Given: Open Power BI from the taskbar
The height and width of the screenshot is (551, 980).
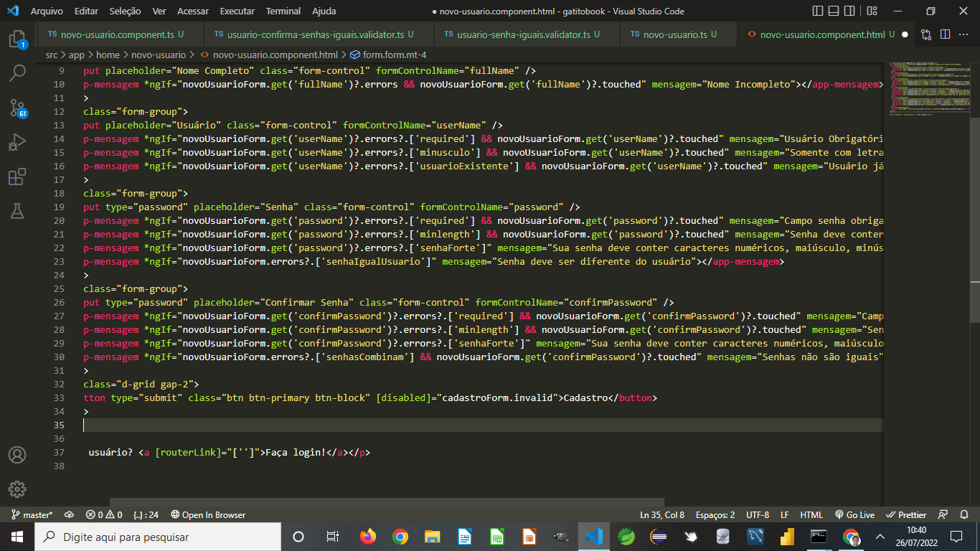Looking at the screenshot, I should [787, 537].
